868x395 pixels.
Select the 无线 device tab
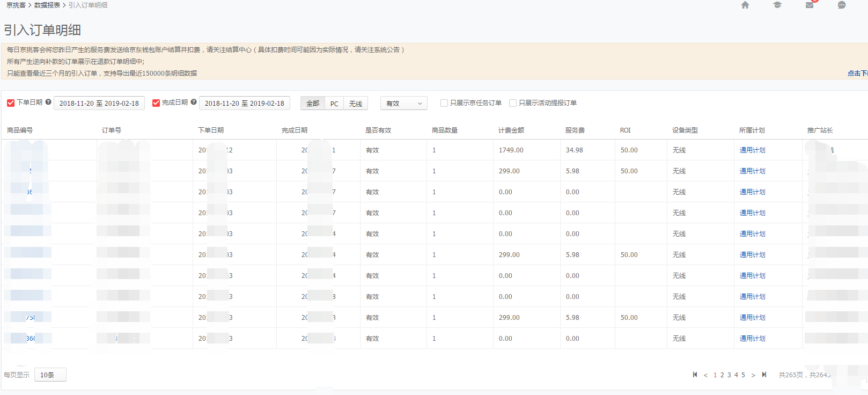[356, 104]
